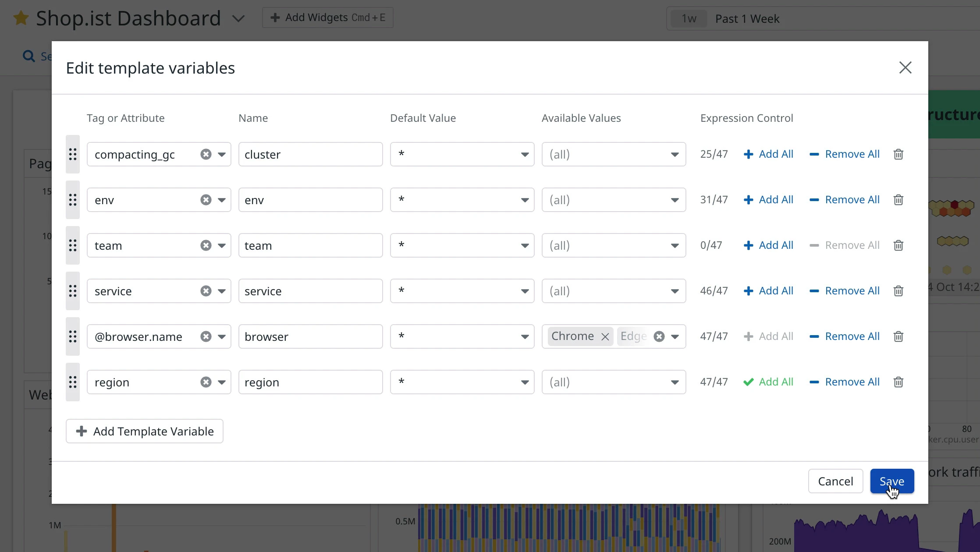Click Remove All for the service row
The height and width of the screenshot is (552, 980).
[x=844, y=291]
